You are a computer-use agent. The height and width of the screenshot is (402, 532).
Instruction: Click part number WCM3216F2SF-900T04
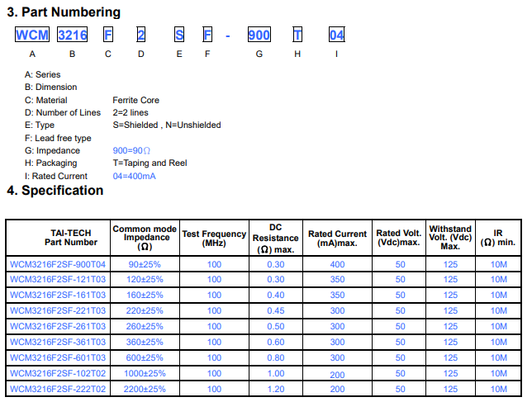58,264
